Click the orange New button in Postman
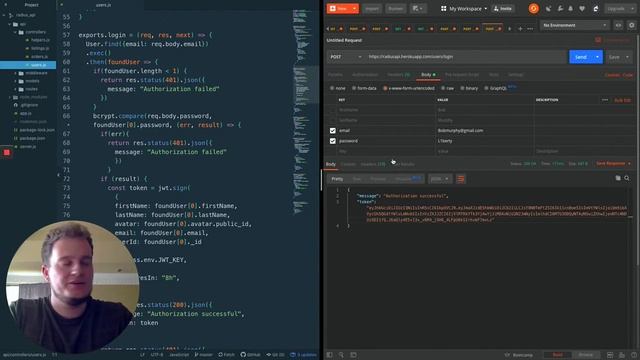The height and width of the screenshot is (360, 640). pos(338,9)
